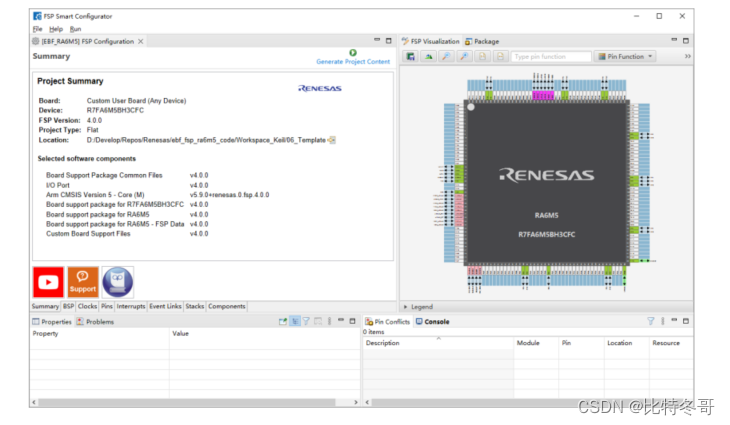Click the filter icon in Pin Conflicts panel
The height and width of the screenshot is (425, 730).
651,321
